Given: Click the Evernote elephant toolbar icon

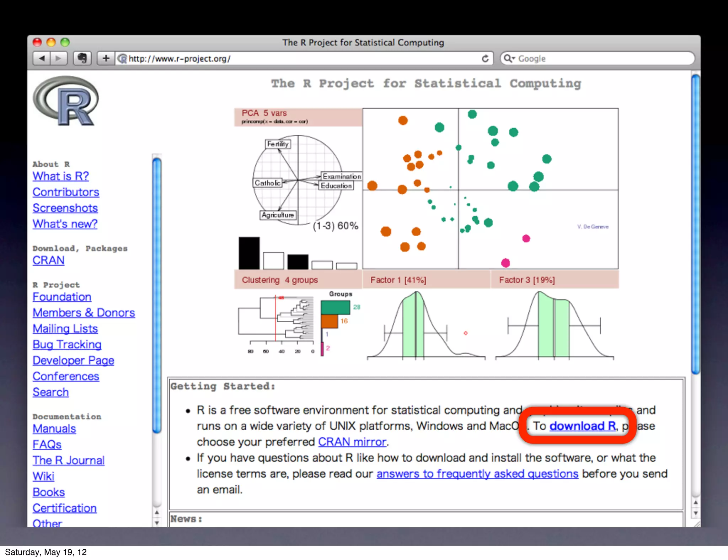Looking at the screenshot, I should [82, 58].
